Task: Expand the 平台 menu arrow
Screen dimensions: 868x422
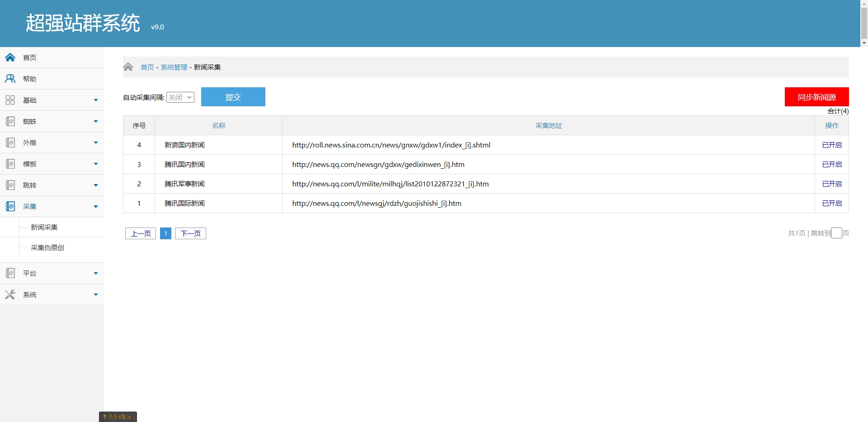Action: [x=96, y=273]
